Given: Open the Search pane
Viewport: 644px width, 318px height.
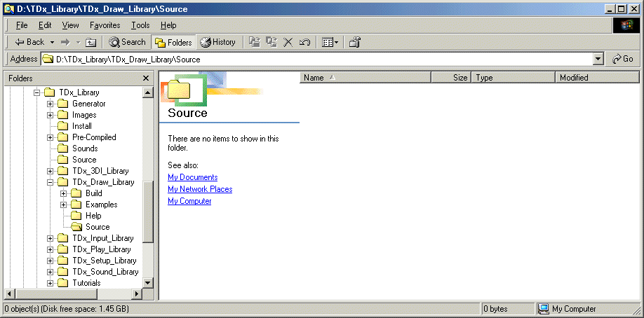Looking at the screenshot, I should (127, 42).
